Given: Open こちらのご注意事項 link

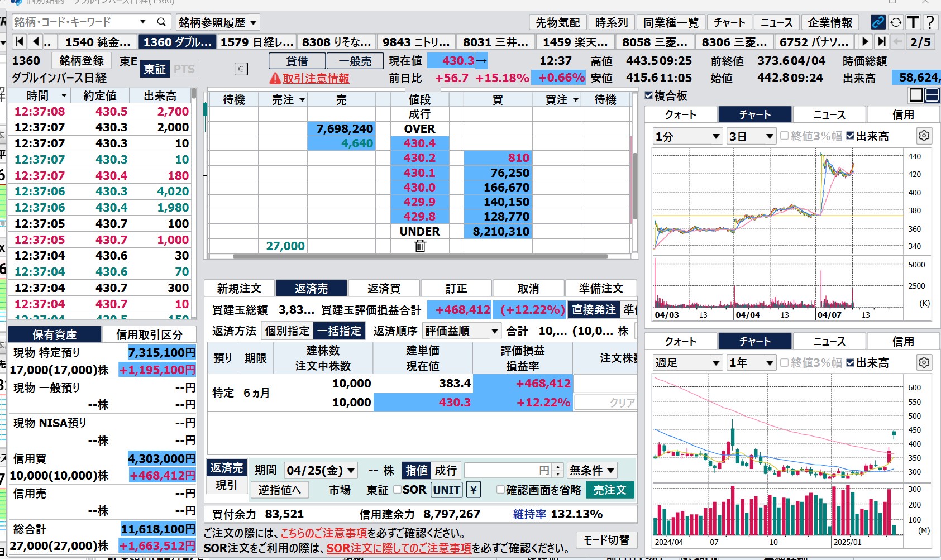Looking at the screenshot, I should pos(324,533).
